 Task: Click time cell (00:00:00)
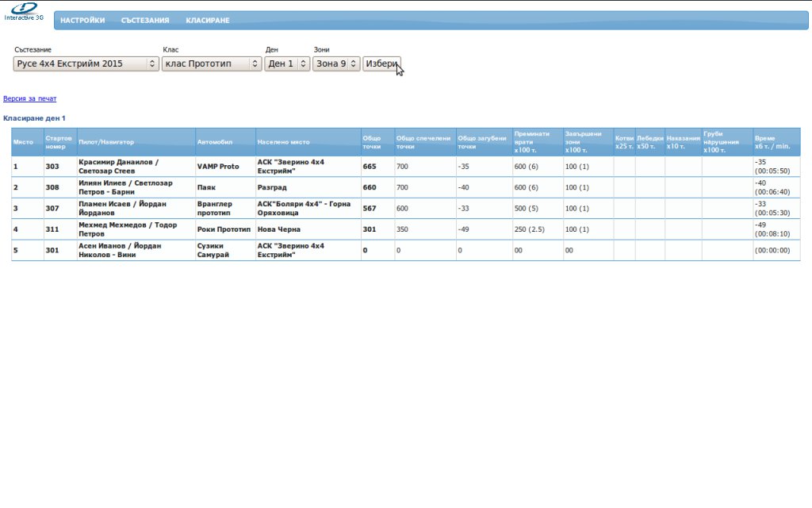[x=776, y=250]
